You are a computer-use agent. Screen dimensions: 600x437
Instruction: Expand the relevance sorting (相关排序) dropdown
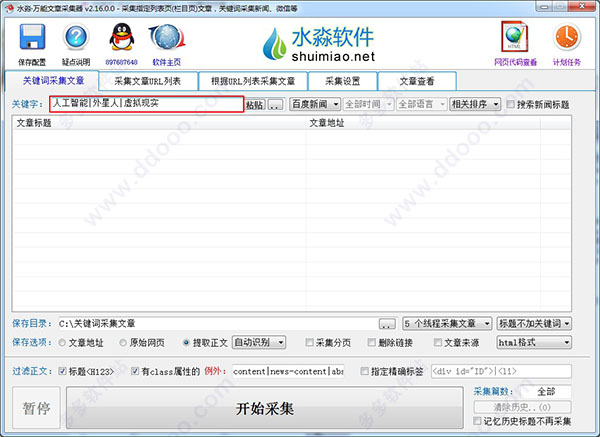pos(474,104)
